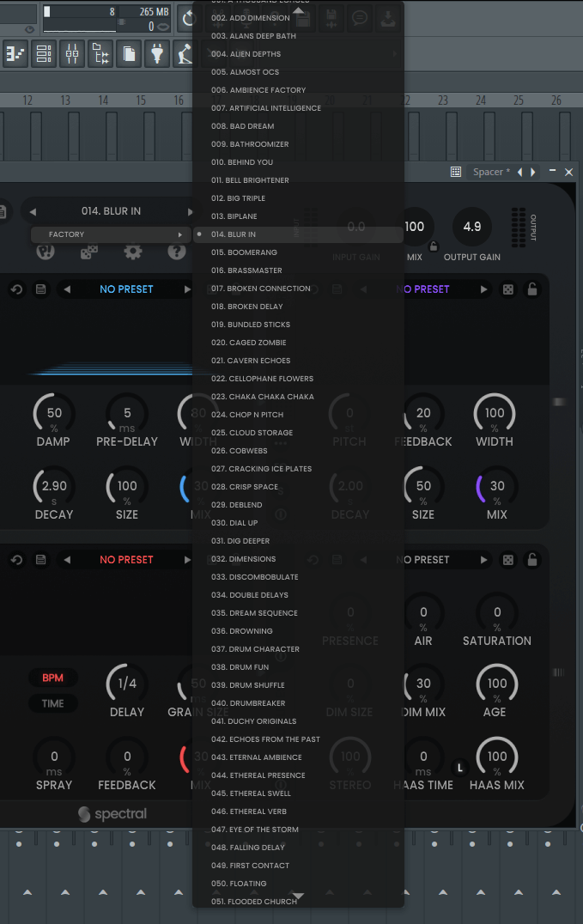Viewport: 583px width, 924px height.
Task: Click the reset arrow beside blue NO PRESET
Action: coord(16,289)
